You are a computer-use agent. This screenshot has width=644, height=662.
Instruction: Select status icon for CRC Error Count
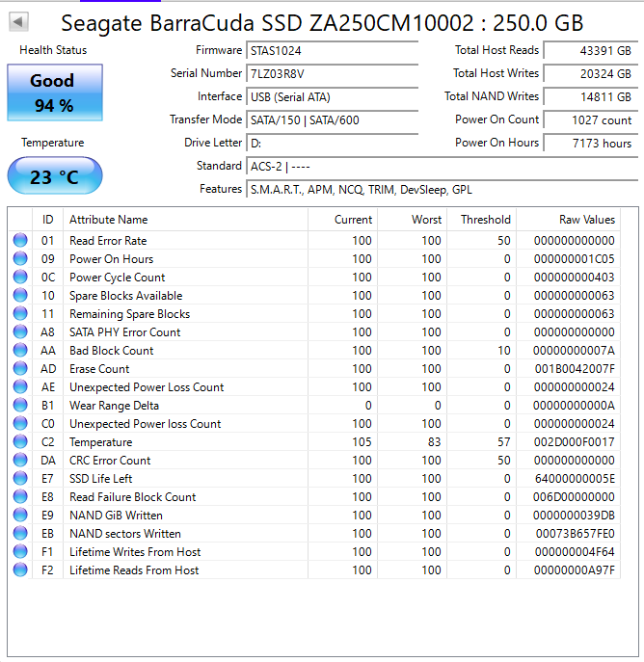20,461
